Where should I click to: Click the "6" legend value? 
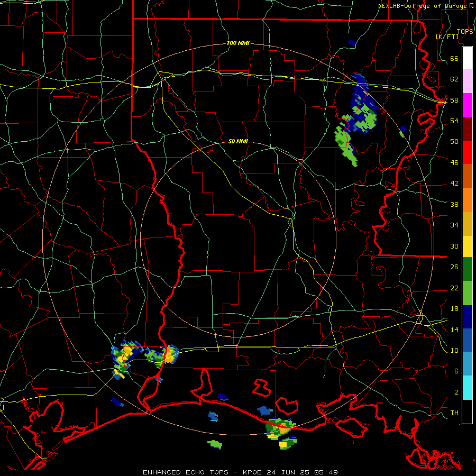[456, 371]
